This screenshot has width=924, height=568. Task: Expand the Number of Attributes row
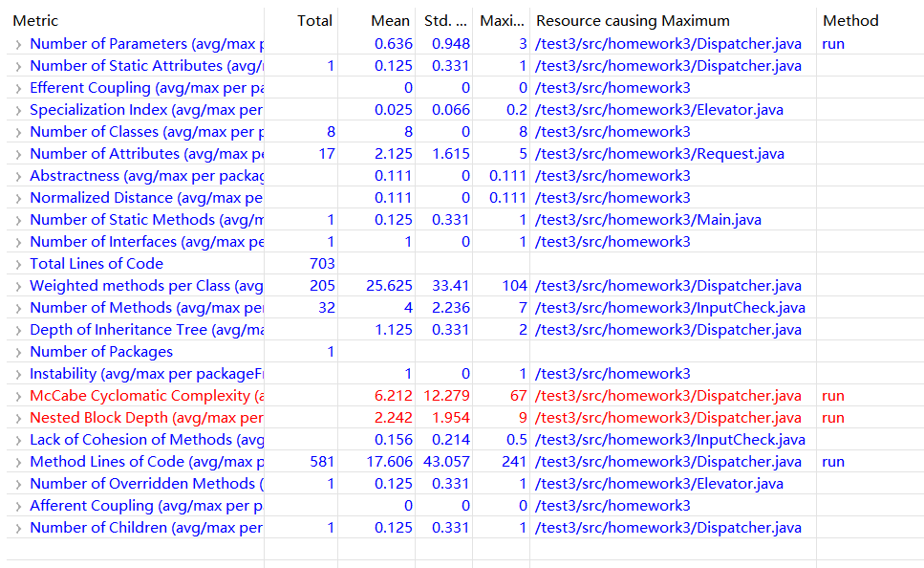pyautogui.click(x=18, y=155)
